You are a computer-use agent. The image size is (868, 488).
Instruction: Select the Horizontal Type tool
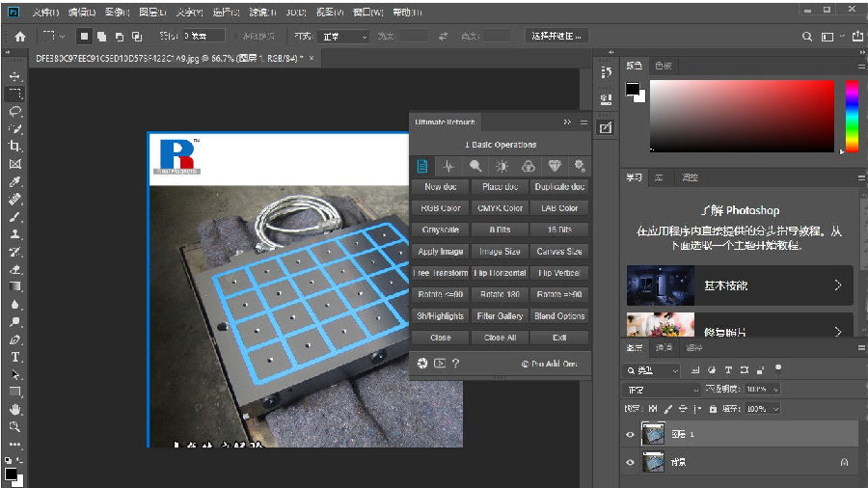[x=14, y=357]
